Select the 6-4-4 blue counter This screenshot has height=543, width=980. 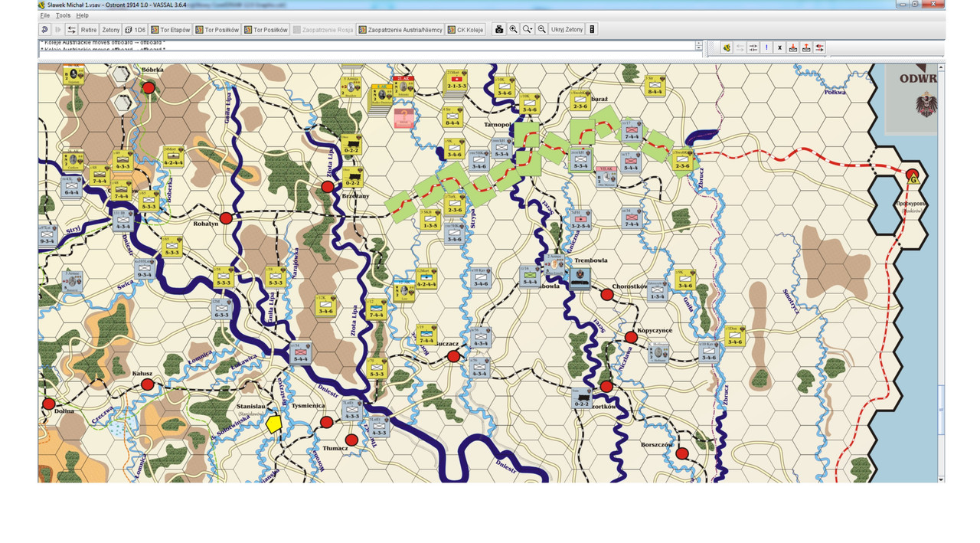pyautogui.click(x=72, y=187)
